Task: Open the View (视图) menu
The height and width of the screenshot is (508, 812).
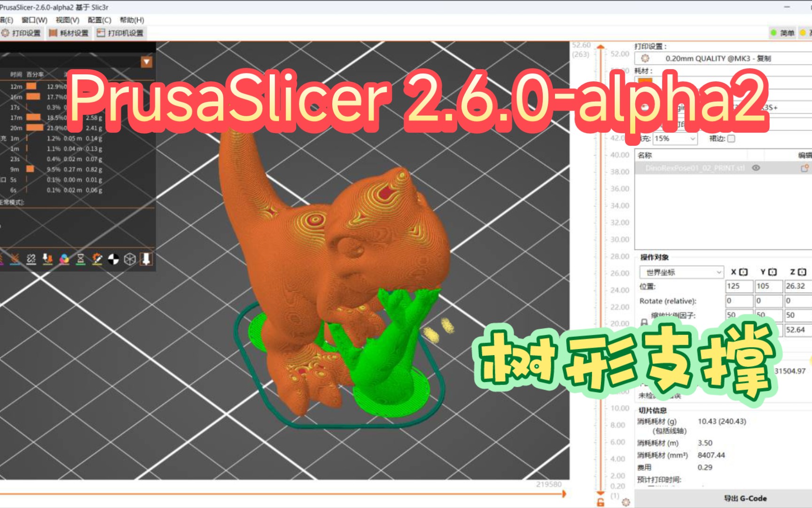Action: click(x=67, y=20)
